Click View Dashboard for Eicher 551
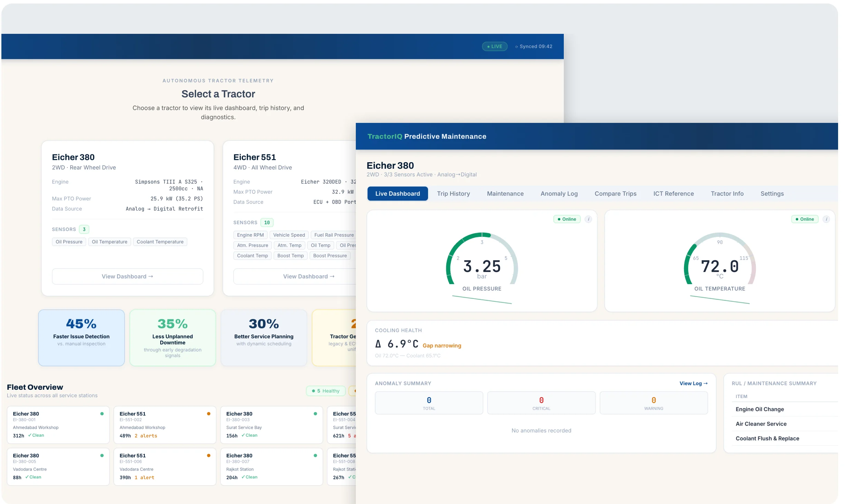Image resolution: width=845 pixels, height=504 pixels. coord(295,277)
